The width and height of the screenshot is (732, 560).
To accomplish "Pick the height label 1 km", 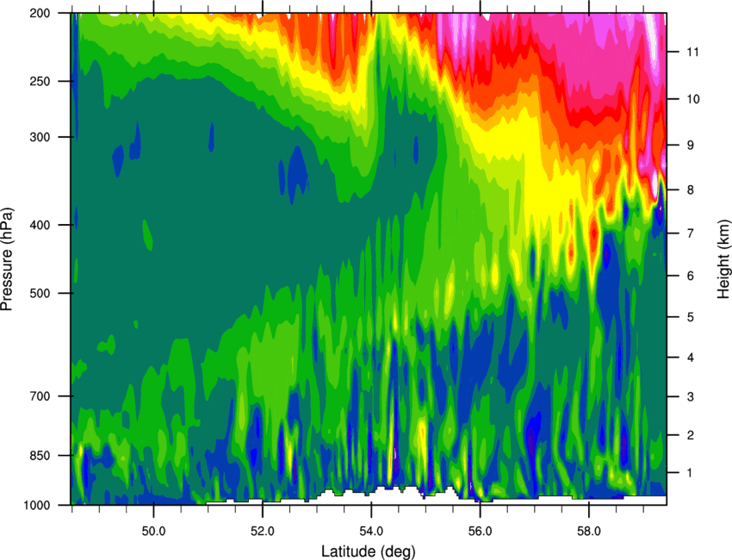I will (690, 473).
